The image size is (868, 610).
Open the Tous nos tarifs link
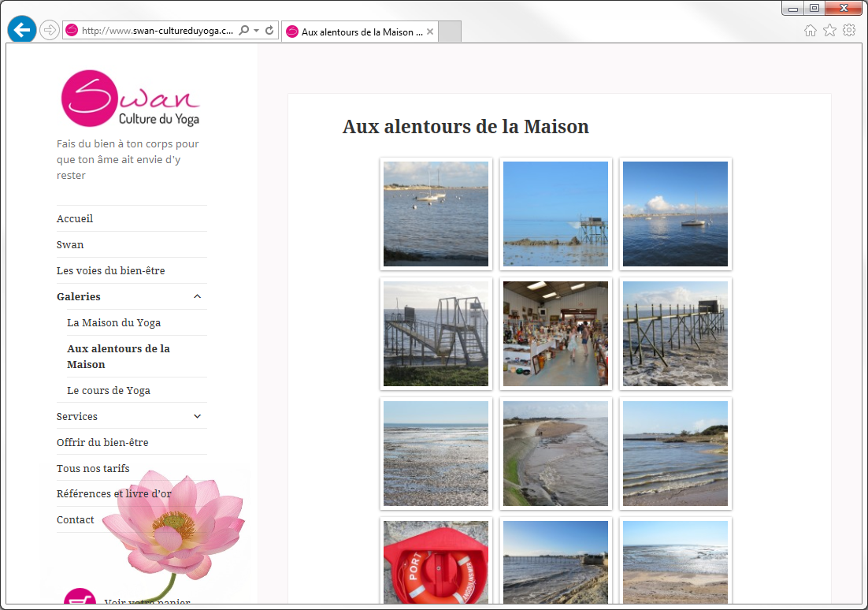click(93, 468)
